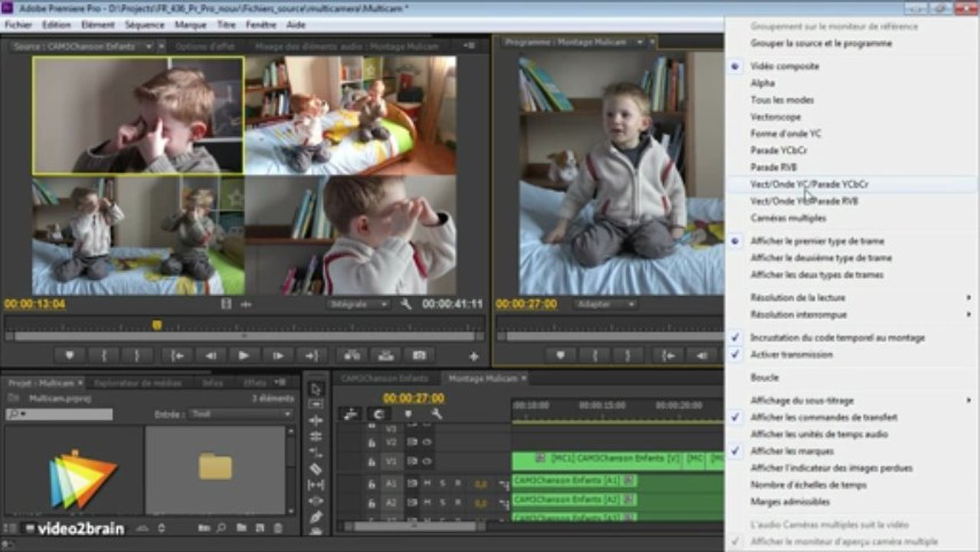Play the Source monitor clip
The image size is (980, 552).
244,356
